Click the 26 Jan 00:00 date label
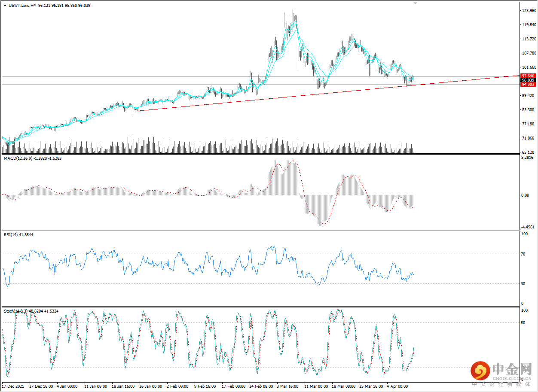Screen dimensions: 538x392 click(x=150, y=386)
